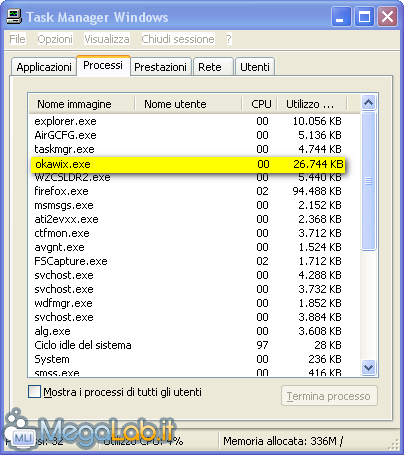Switch to the Prestazioni tab
The image size is (404, 455).
(x=160, y=67)
